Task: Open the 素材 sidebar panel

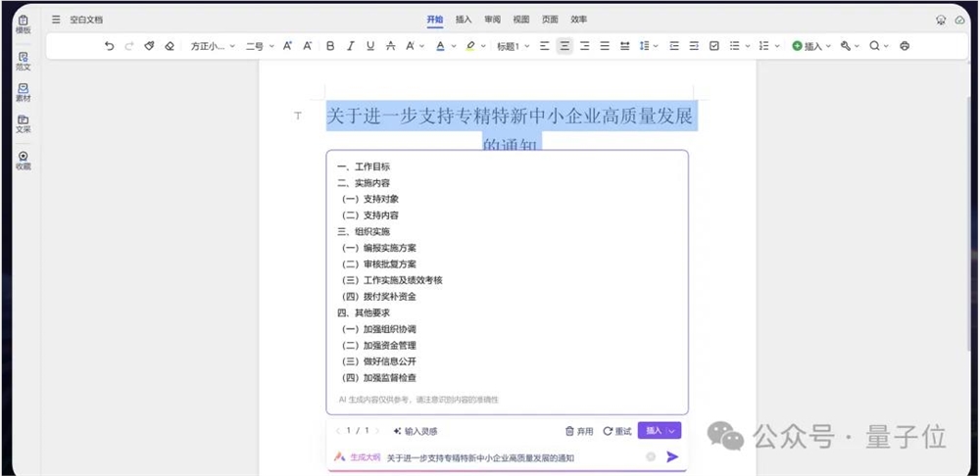Action: (x=24, y=93)
